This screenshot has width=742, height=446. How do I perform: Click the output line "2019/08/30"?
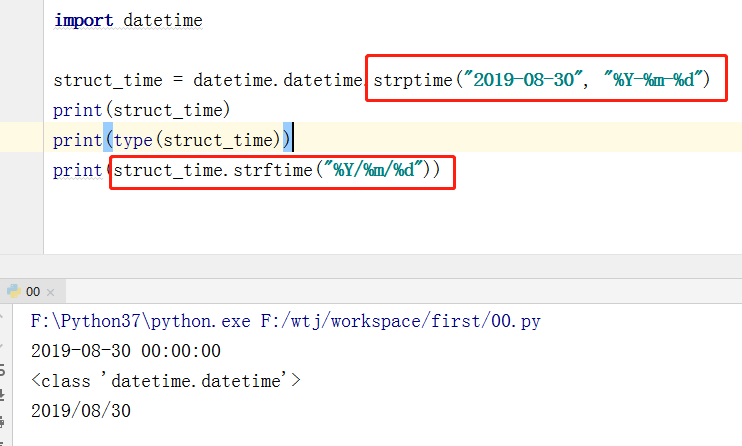(81, 411)
